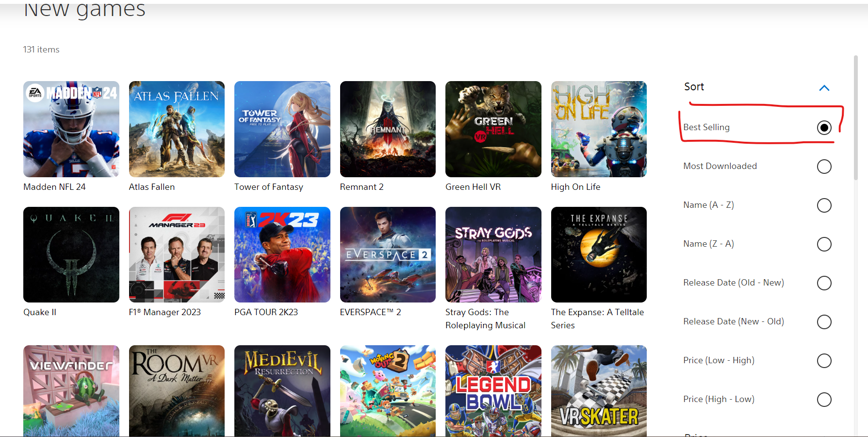Click Stray Gods: The Roleplaying Musical title
This screenshot has width=868, height=437.
[x=485, y=319]
